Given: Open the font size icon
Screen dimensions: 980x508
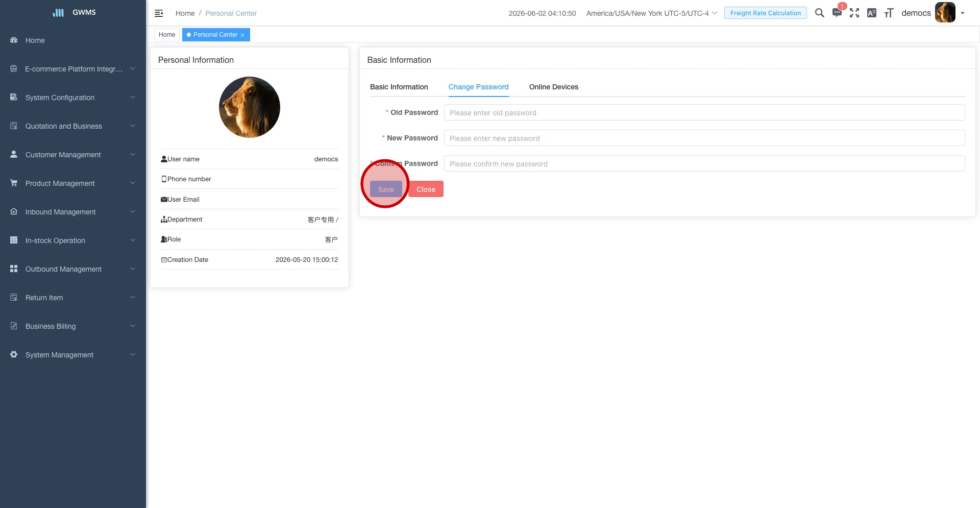Looking at the screenshot, I should pyautogui.click(x=889, y=13).
